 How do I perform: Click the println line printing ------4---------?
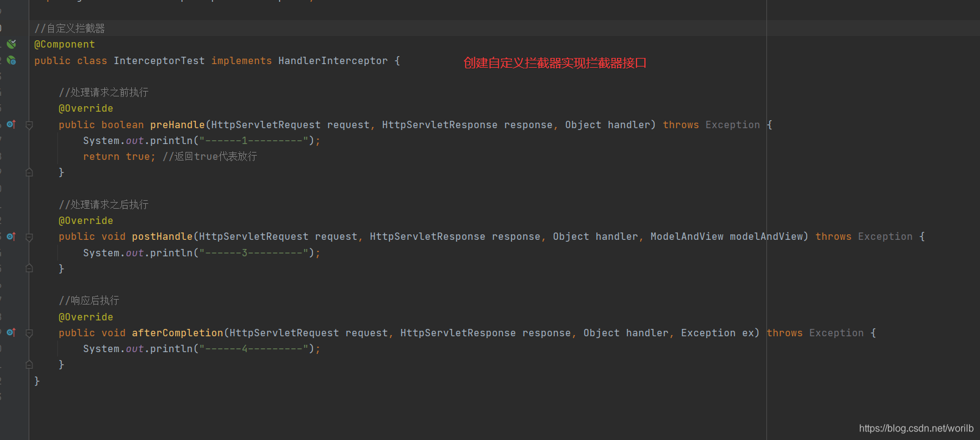tap(202, 349)
